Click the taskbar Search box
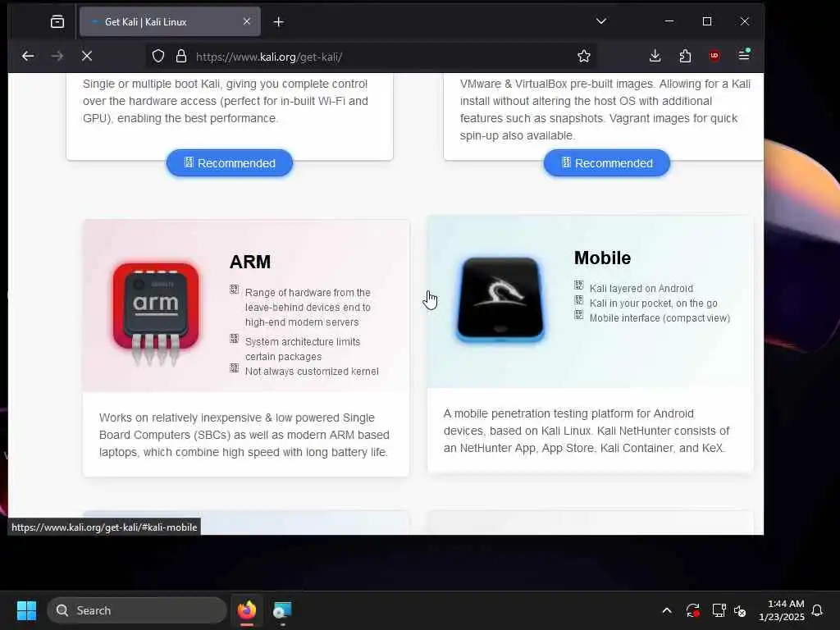This screenshot has width=840, height=630. pos(137,610)
